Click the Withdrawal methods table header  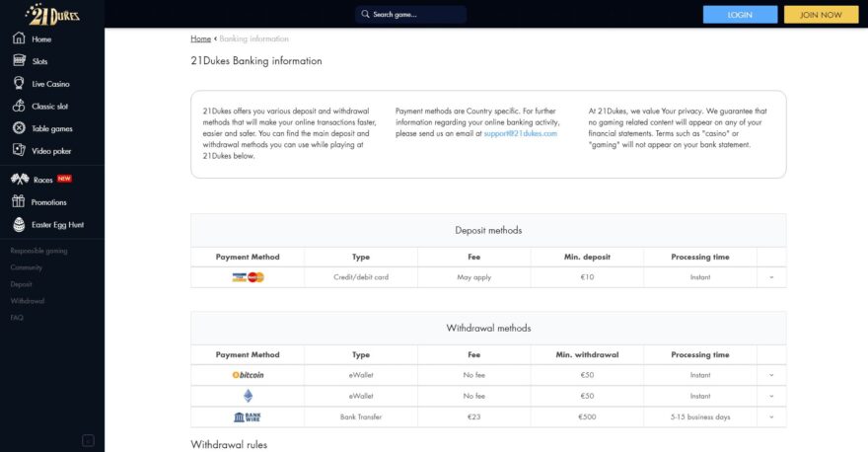coord(488,328)
